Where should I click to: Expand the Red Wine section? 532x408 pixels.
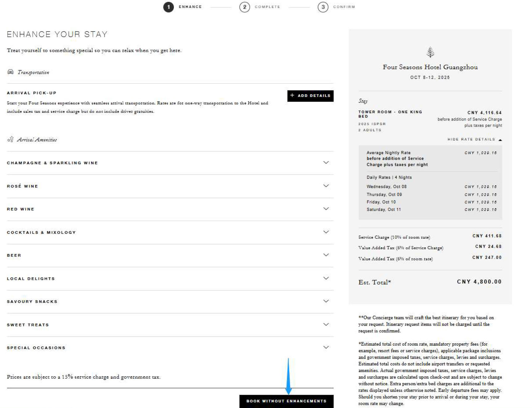point(170,209)
